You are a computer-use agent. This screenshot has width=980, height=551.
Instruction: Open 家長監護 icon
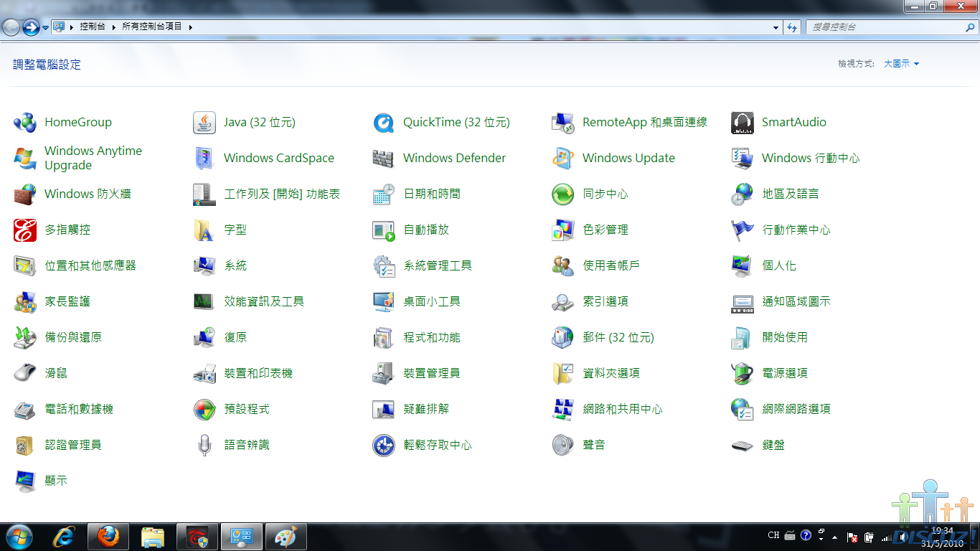click(x=25, y=302)
